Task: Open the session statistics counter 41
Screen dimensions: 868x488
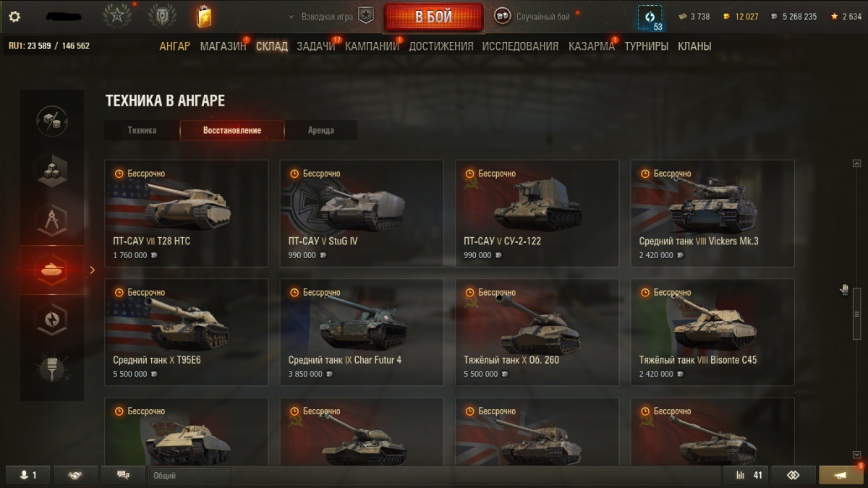Action: click(x=748, y=475)
